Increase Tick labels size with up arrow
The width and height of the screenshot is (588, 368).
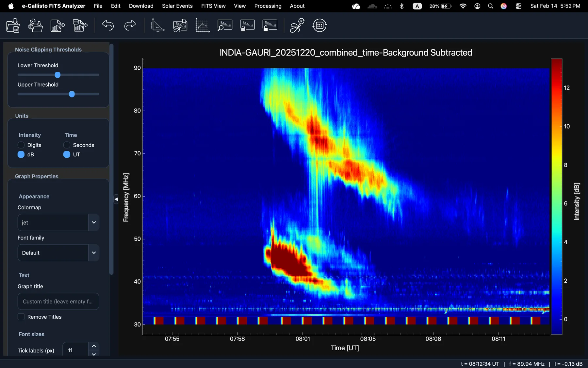click(94, 346)
